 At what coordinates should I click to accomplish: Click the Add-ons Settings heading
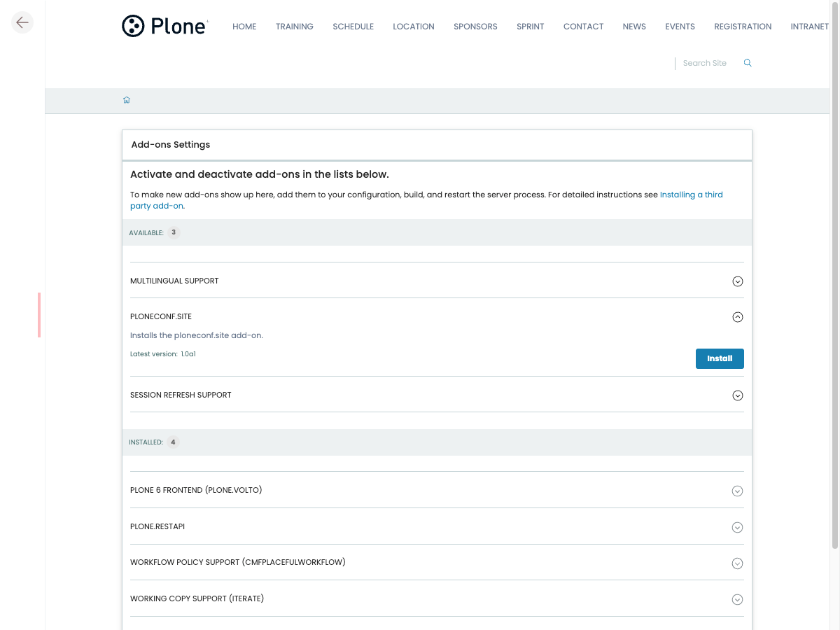pos(171,145)
